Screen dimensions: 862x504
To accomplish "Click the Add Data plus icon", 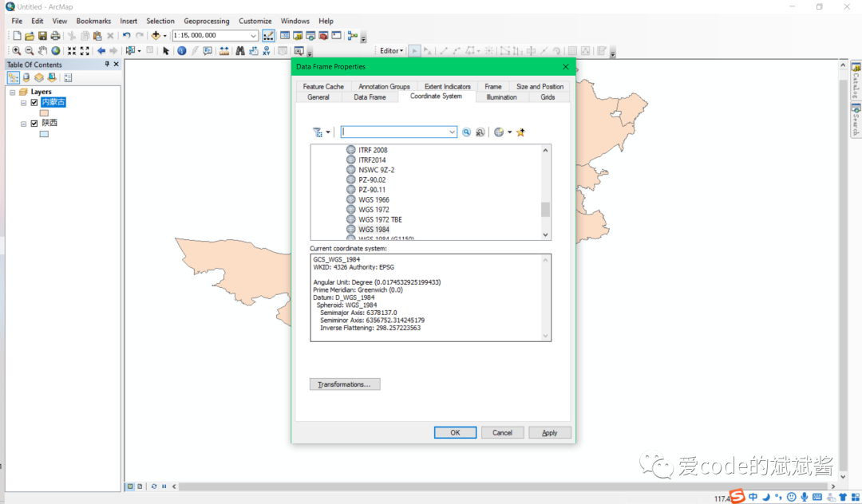I will tap(156, 36).
